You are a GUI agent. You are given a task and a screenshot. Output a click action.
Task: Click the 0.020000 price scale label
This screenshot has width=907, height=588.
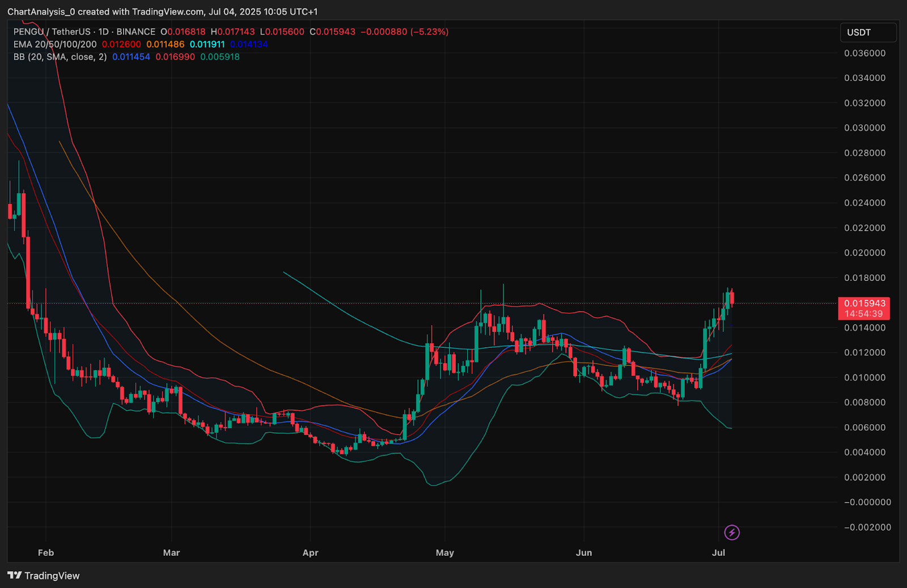tap(864, 253)
